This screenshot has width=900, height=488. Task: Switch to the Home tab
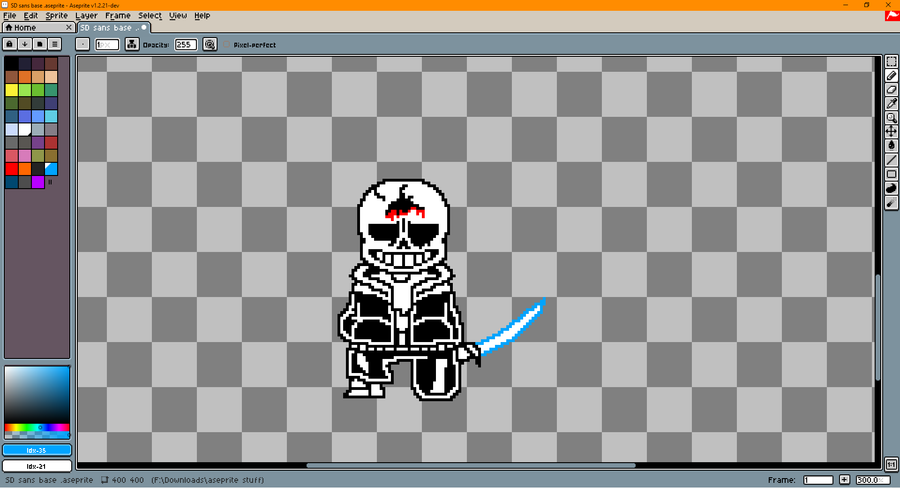(x=38, y=27)
